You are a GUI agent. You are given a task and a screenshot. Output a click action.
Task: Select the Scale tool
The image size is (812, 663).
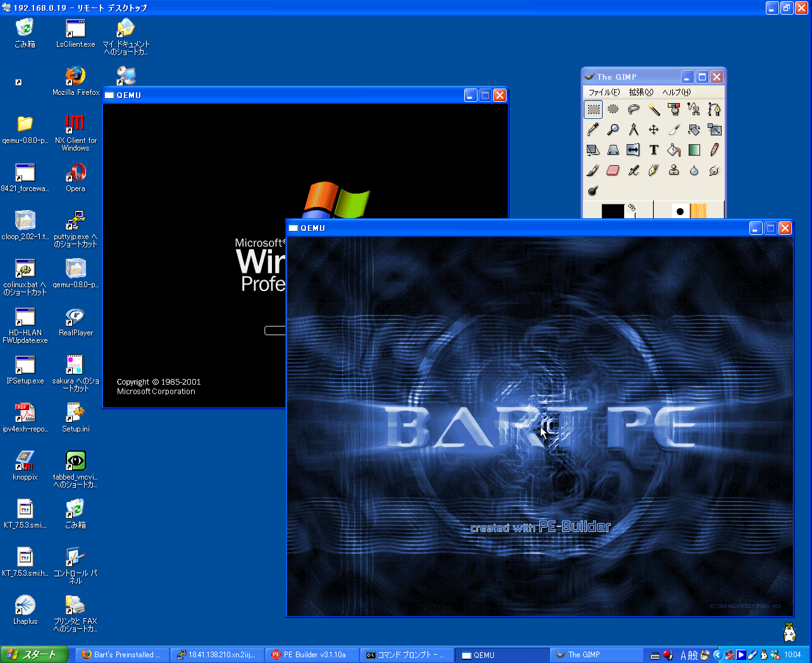click(715, 130)
